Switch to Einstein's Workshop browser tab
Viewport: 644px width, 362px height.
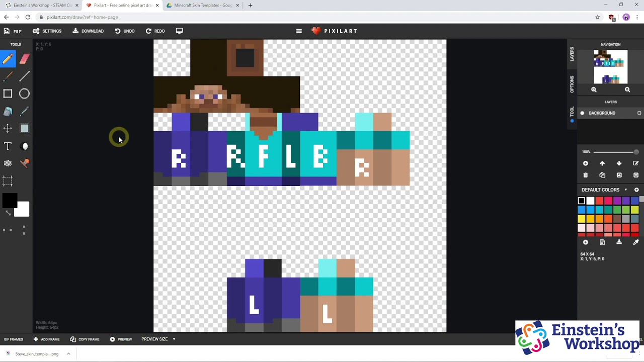click(x=42, y=6)
